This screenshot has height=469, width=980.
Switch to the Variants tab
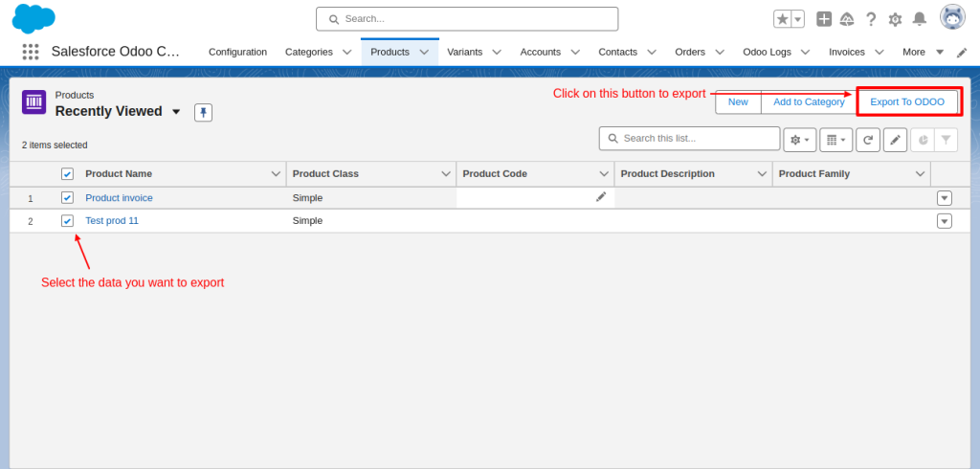464,52
